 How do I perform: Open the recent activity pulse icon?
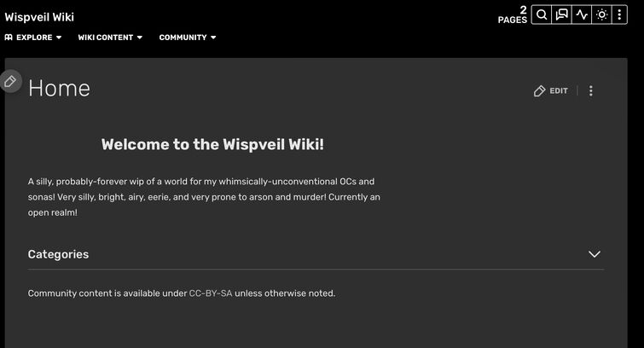tap(582, 14)
